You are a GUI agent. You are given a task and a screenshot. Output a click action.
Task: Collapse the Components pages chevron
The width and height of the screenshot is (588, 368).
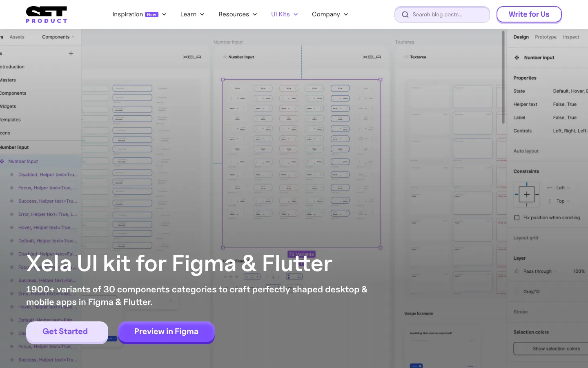(x=73, y=37)
